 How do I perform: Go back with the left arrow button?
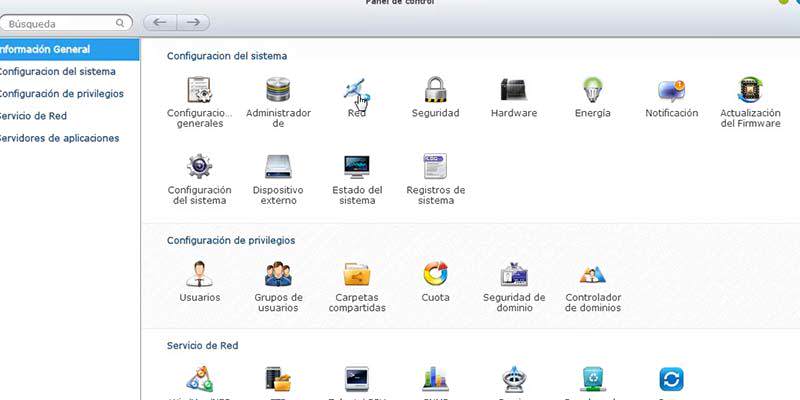tap(160, 22)
